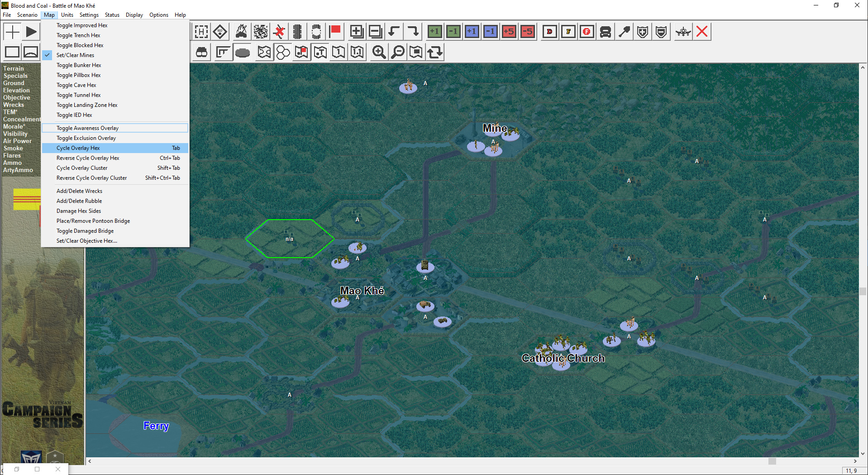Click the red D status icon
This screenshot has width=868, height=475.
click(x=550, y=32)
